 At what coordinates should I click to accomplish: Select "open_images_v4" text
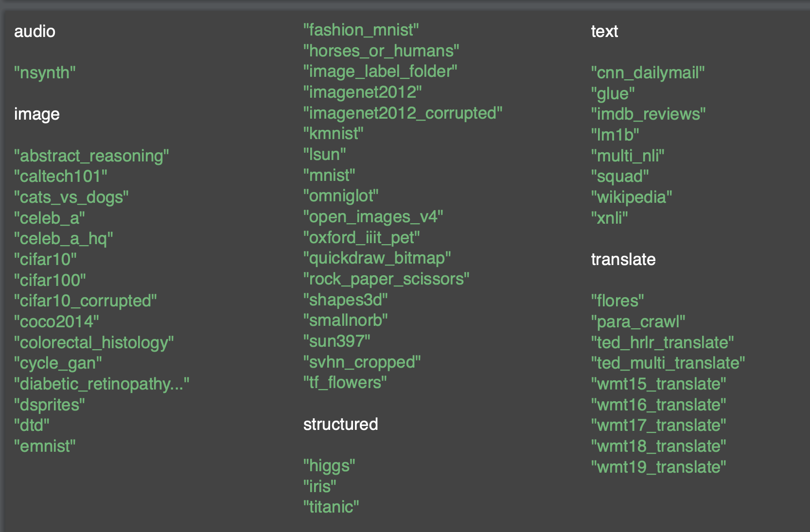click(373, 217)
